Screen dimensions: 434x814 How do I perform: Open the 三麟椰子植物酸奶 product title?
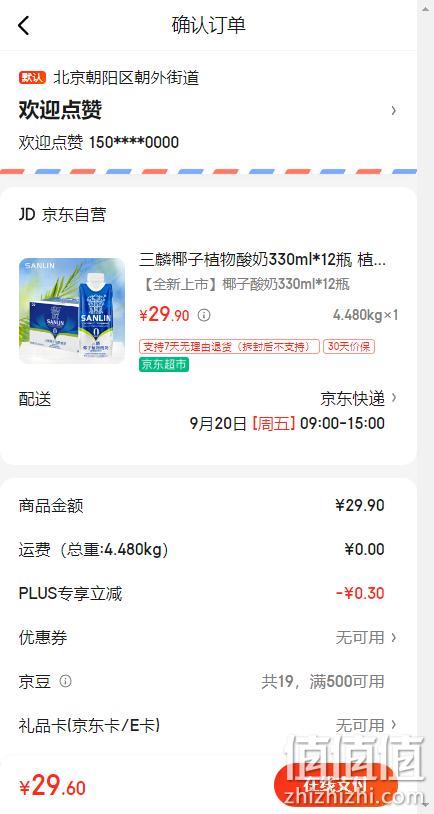(263, 259)
